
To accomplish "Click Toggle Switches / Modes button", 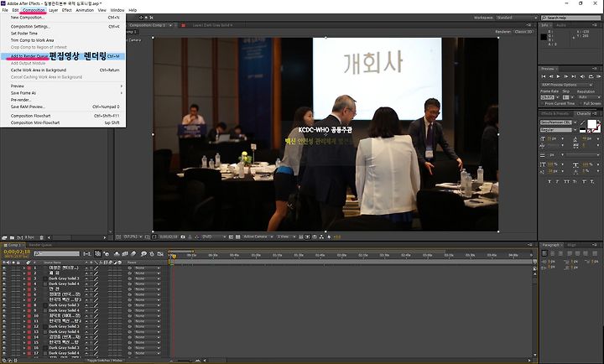I will tap(104, 361).
